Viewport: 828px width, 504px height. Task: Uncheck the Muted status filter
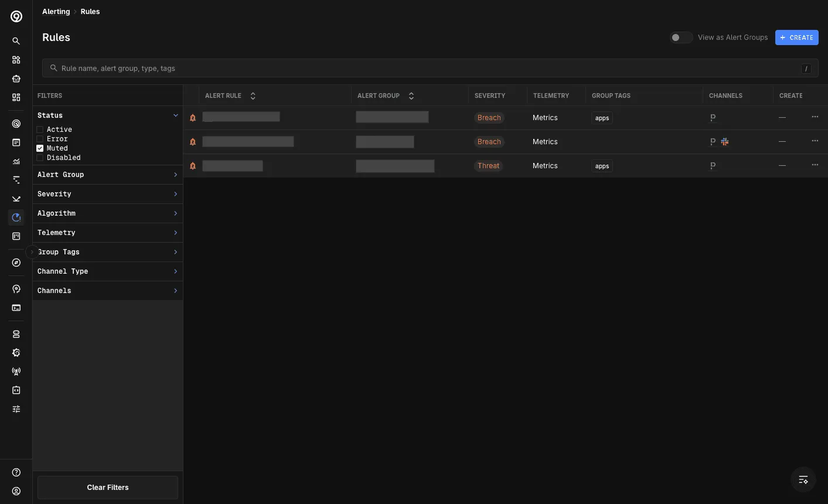click(40, 148)
